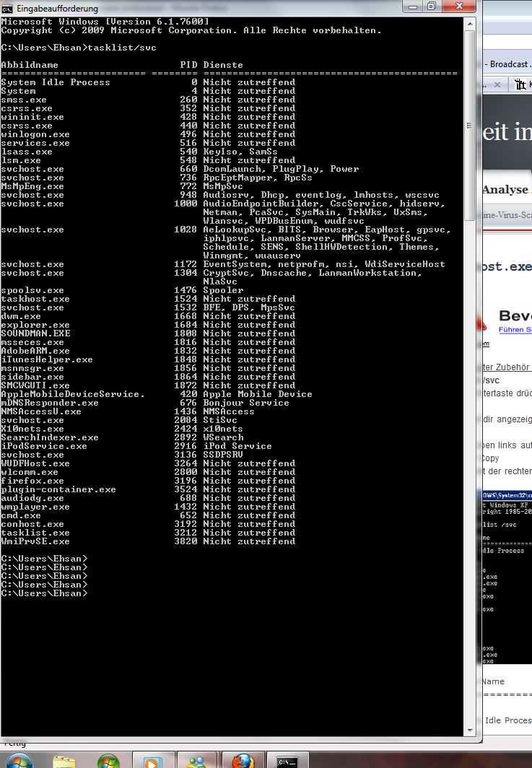Click the 'PID' column header
The width and height of the screenshot is (532, 768).
[x=188, y=65]
